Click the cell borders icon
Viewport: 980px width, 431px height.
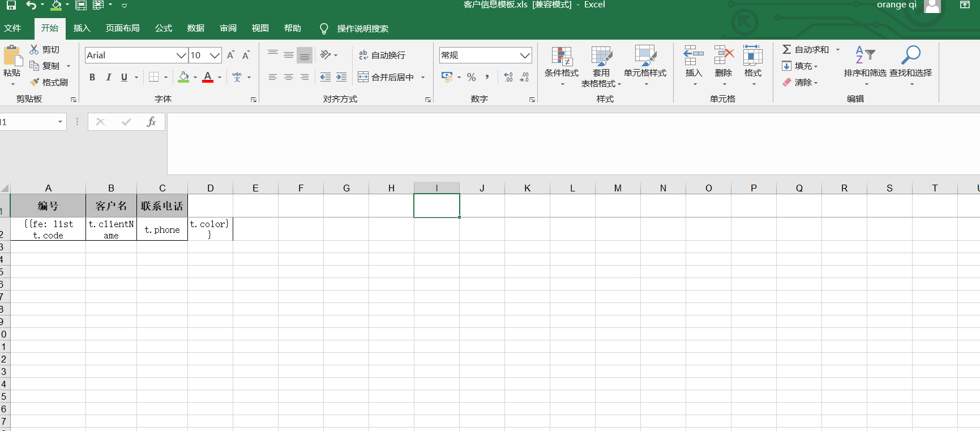pyautogui.click(x=153, y=77)
